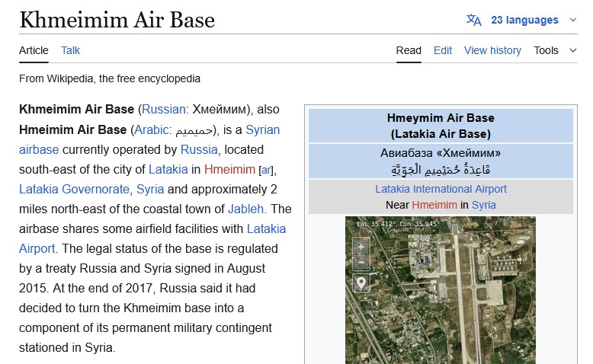The height and width of the screenshot is (364, 593).
Task: Open the Syrian link in the intro
Action: (262, 129)
